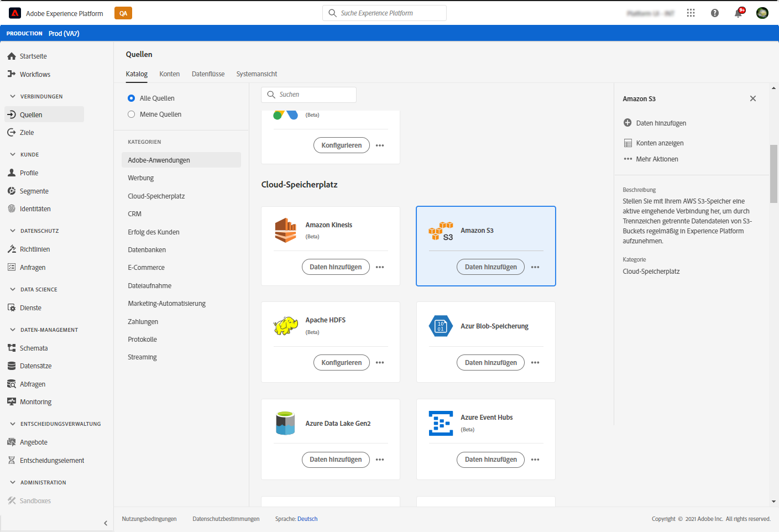This screenshot has width=779, height=532.
Task: Click Daten hinzufügen on Amazon S3 card
Action: [x=491, y=267]
